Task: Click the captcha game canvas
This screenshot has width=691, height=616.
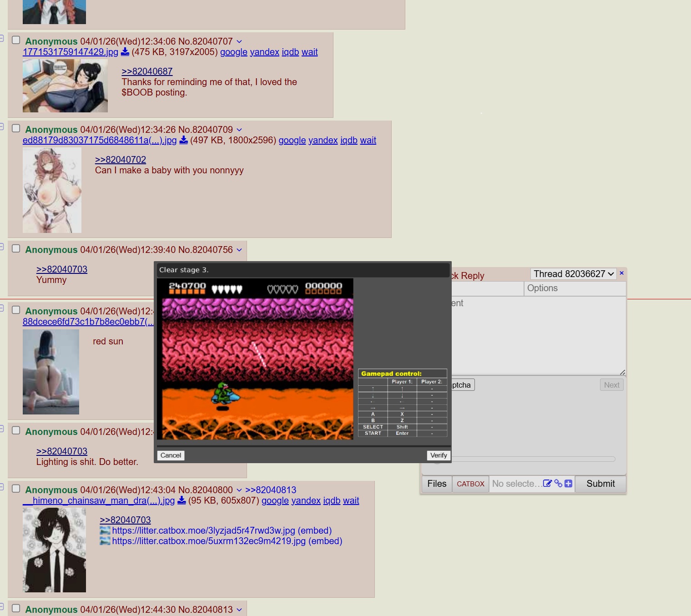Action: click(255, 359)
